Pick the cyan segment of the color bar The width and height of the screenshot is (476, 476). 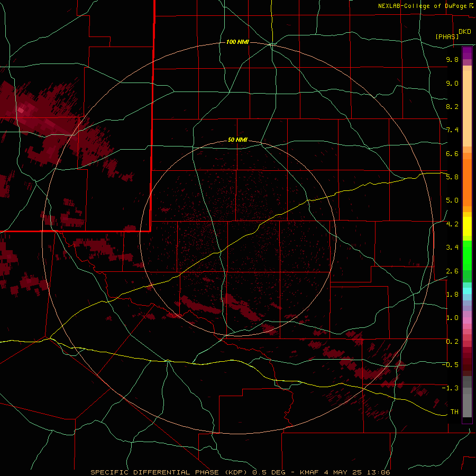tap(467, 291)
